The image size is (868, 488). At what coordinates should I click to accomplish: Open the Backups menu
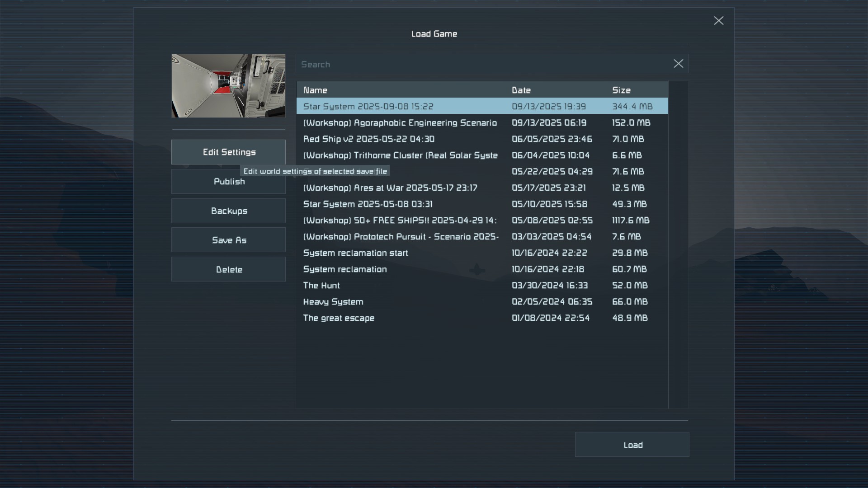228,211
